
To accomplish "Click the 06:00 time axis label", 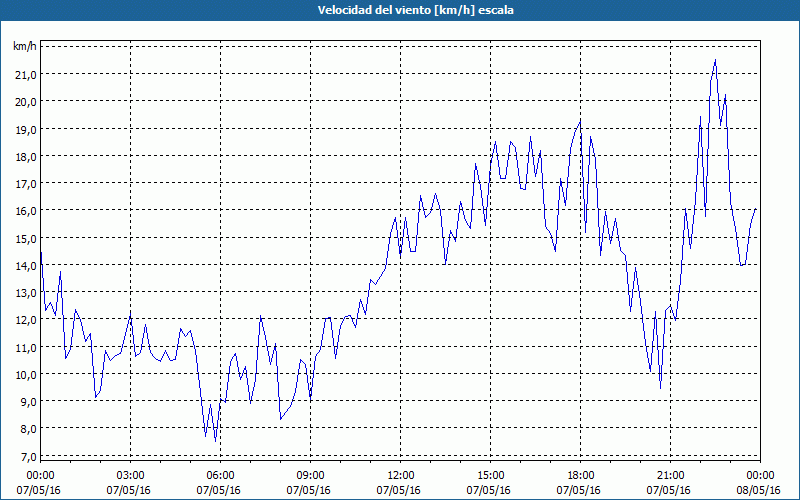I will pyautogui.click(x=220, y=476).
